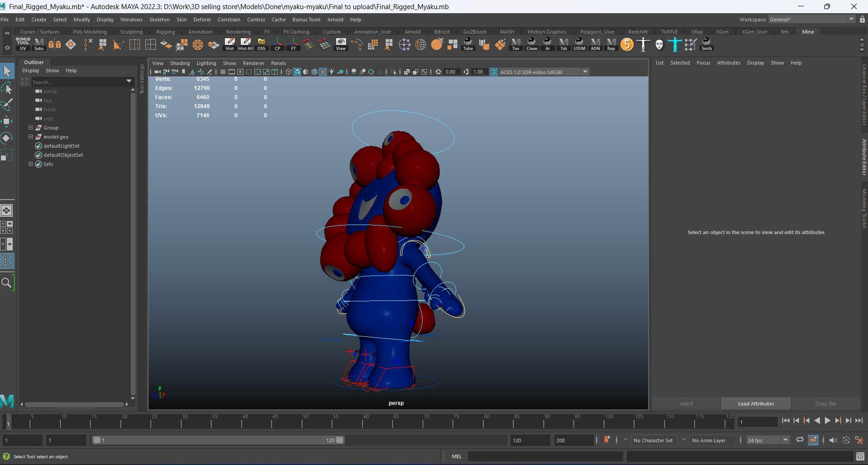Toggle timeline audio speaker icon

pos(833,440)
